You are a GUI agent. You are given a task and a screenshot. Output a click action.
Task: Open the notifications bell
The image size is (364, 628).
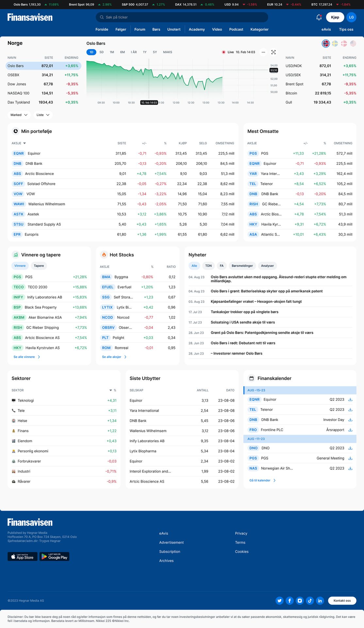[x=319, y=17]
